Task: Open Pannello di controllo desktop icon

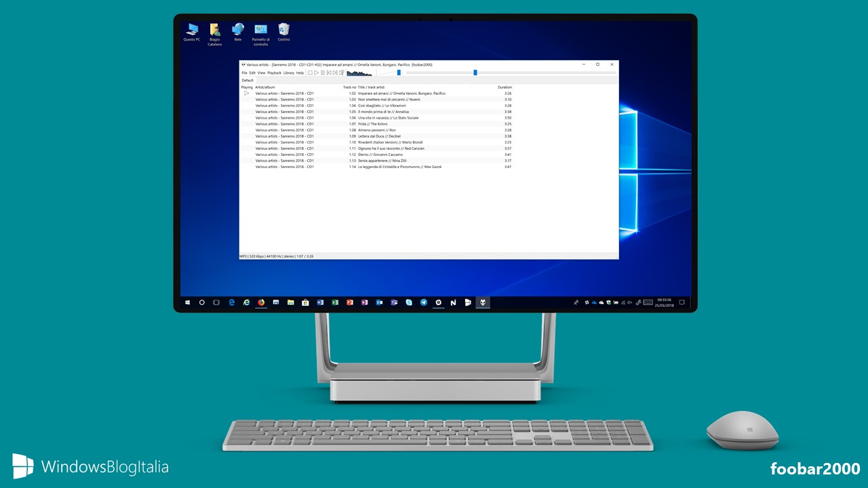Action: (261, 35)
